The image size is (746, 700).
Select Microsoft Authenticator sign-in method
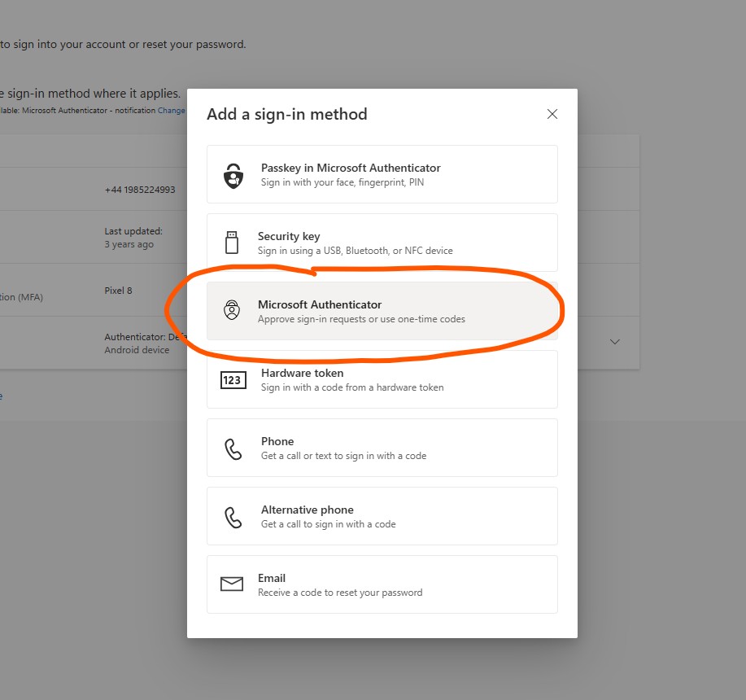pyautogui.click(x=382, y=311)
